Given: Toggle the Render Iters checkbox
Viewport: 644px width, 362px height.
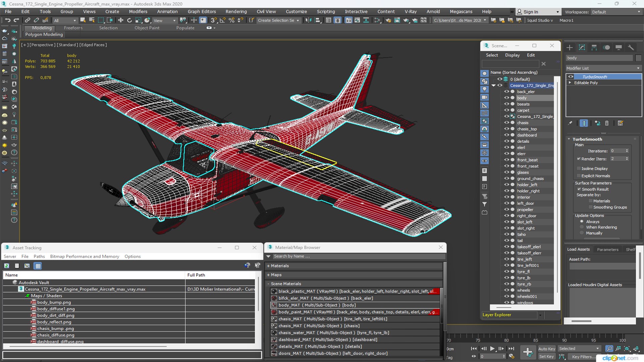Looking at the screenshot, I should [579, 159].
